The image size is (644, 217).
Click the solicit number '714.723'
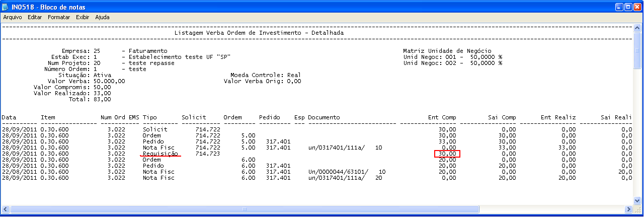pyautogui.click(x=208, y=154)
